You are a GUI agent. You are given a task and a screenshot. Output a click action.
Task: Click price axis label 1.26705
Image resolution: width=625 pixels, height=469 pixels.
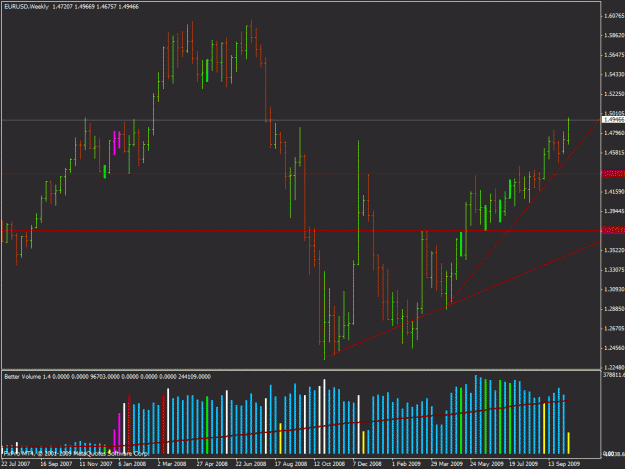614,328
